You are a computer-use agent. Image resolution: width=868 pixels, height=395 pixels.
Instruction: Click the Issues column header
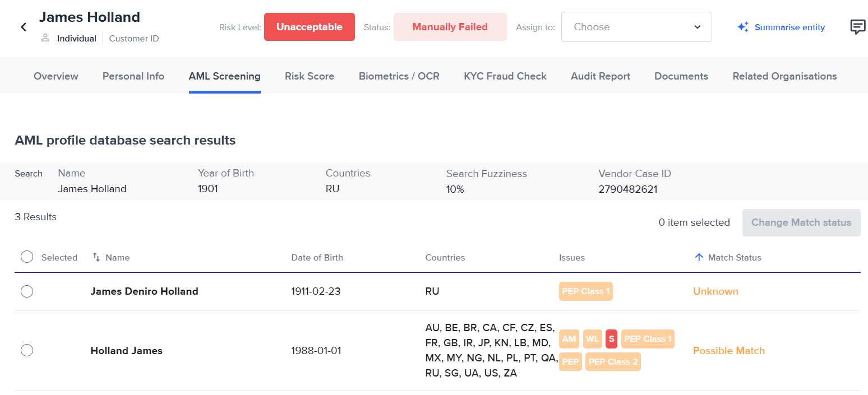(572, 257)
